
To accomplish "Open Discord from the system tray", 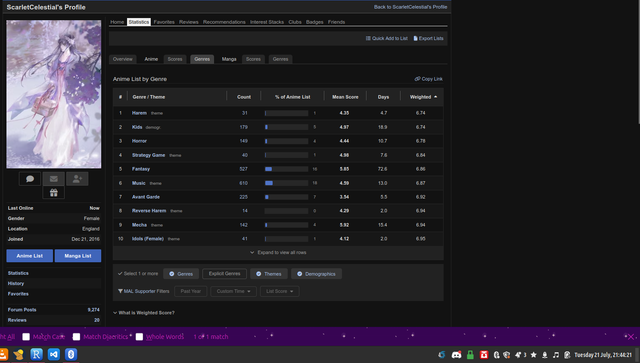I will click(x=456, y=355).
